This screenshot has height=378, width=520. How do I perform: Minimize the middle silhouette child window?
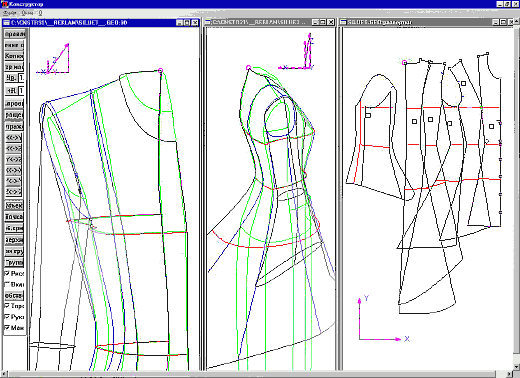[x=315, y=22]
